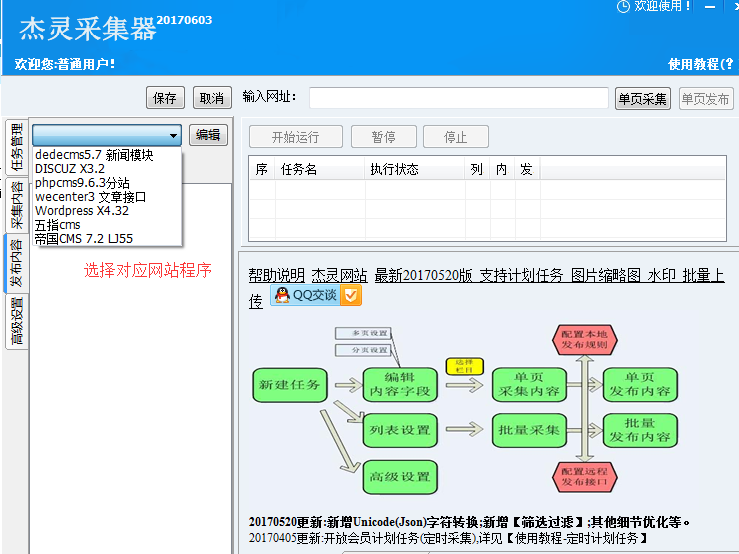
Task: Open the 高级设置 side tab
Action: pyautogui.click(x=16, y=322)
